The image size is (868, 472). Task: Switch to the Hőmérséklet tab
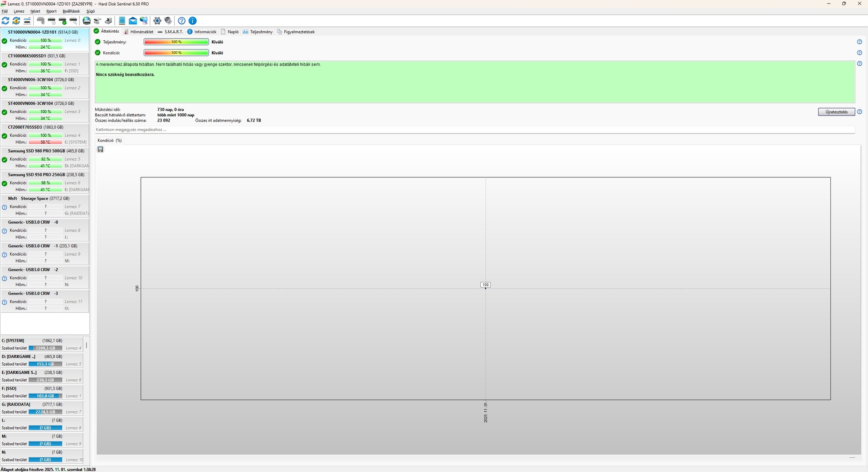[138, 32]
